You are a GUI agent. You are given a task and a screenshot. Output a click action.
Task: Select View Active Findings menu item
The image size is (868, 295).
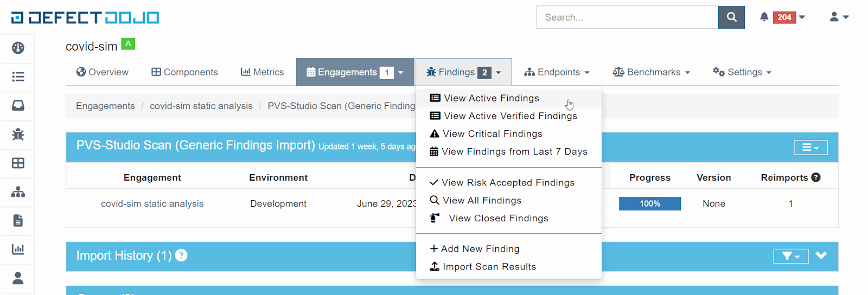(x=491, y=98)
